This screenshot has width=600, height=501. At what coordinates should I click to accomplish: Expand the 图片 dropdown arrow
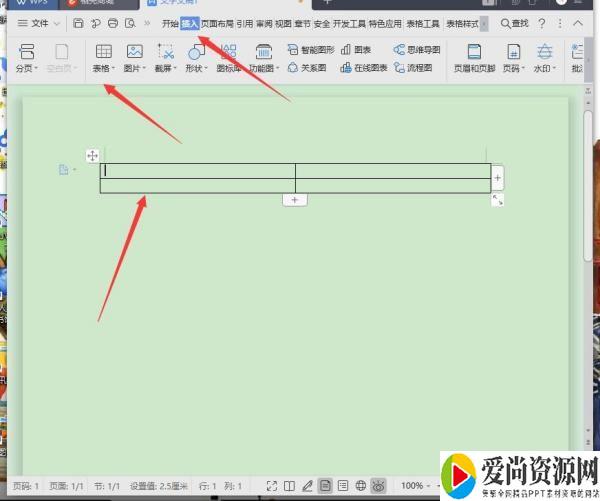[x=144, y=68]
